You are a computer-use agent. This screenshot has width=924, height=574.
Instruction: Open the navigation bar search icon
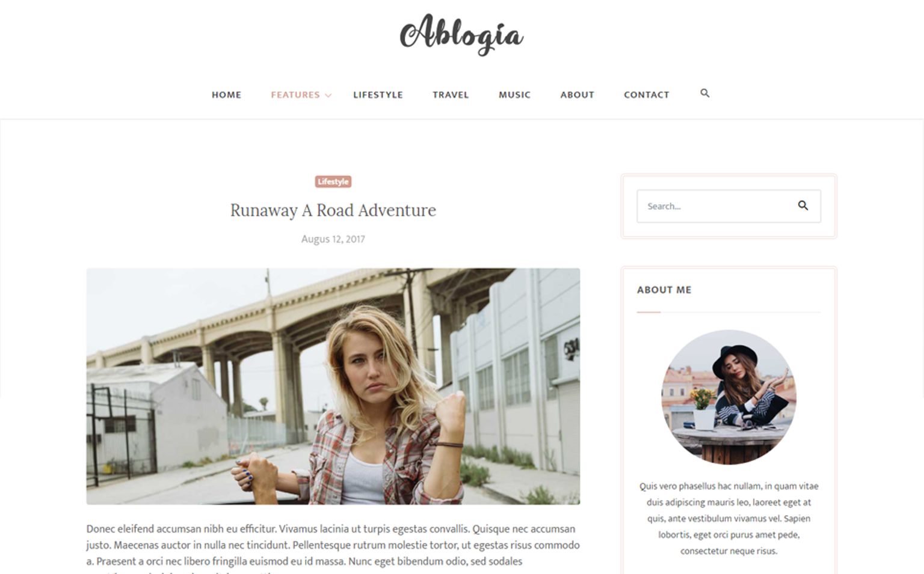point(705,93)
